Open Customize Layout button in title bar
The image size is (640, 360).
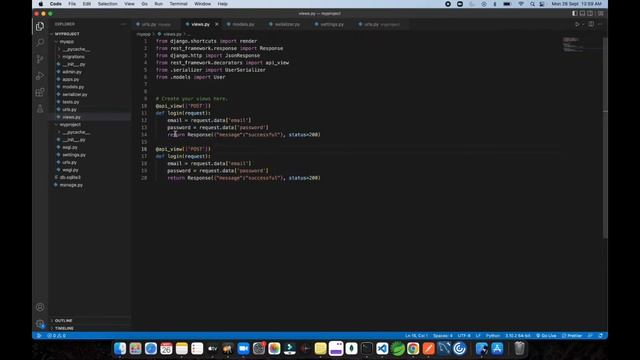click(600, 13)
